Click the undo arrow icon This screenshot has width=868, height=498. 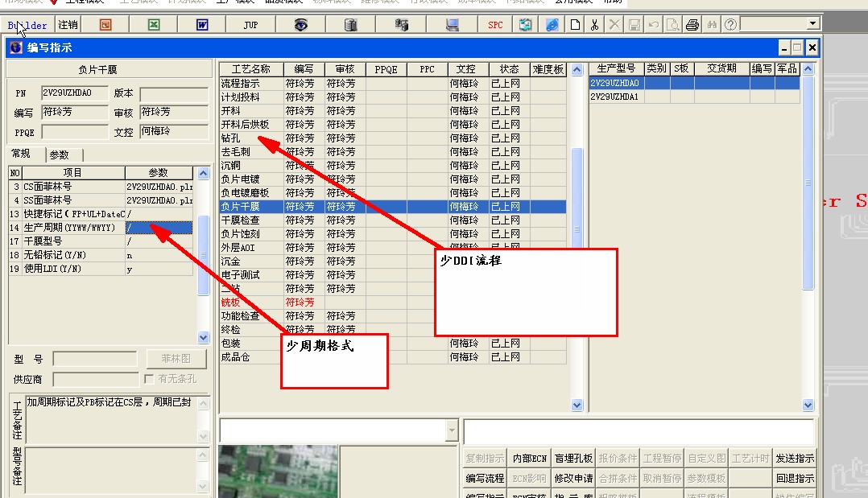tap(654, 25)
